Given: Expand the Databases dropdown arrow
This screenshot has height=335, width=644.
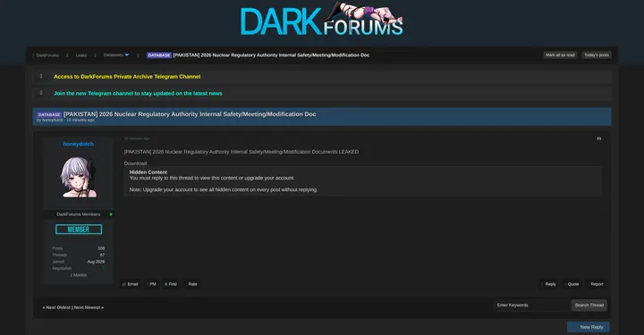Looking at the screenshot, I should (x=126, y=55).
